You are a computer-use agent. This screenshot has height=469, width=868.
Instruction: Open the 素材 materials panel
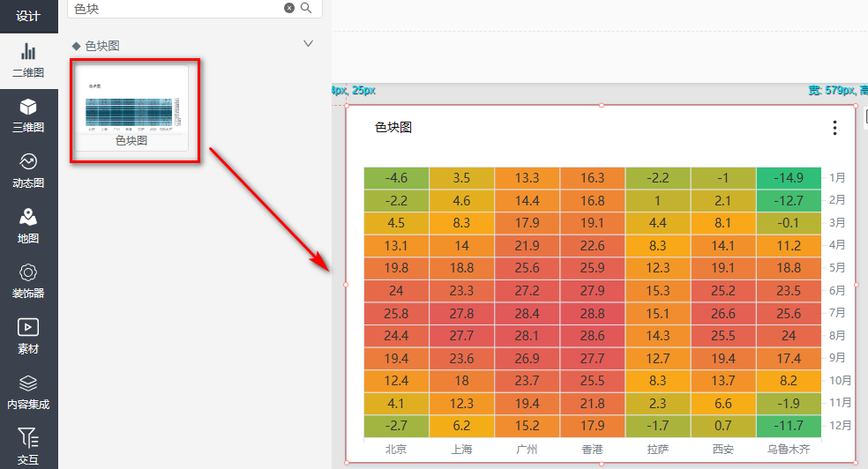click(28, 337)
